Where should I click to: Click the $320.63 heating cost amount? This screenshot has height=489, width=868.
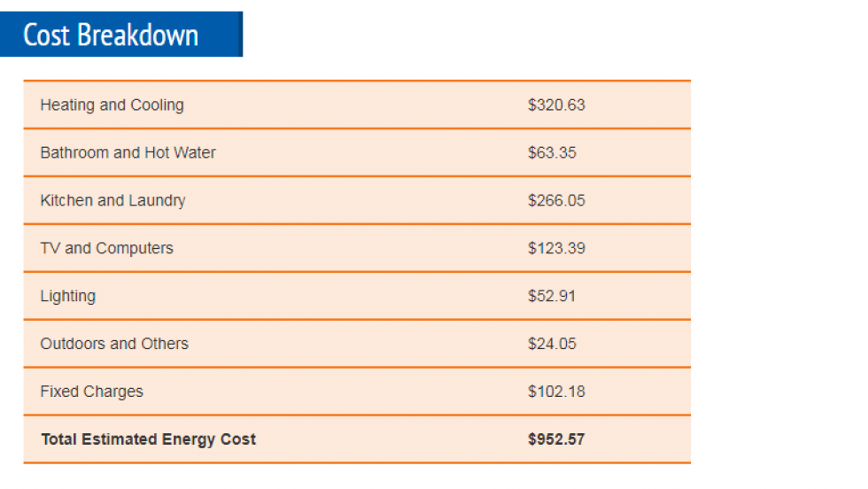pos(556,105)
